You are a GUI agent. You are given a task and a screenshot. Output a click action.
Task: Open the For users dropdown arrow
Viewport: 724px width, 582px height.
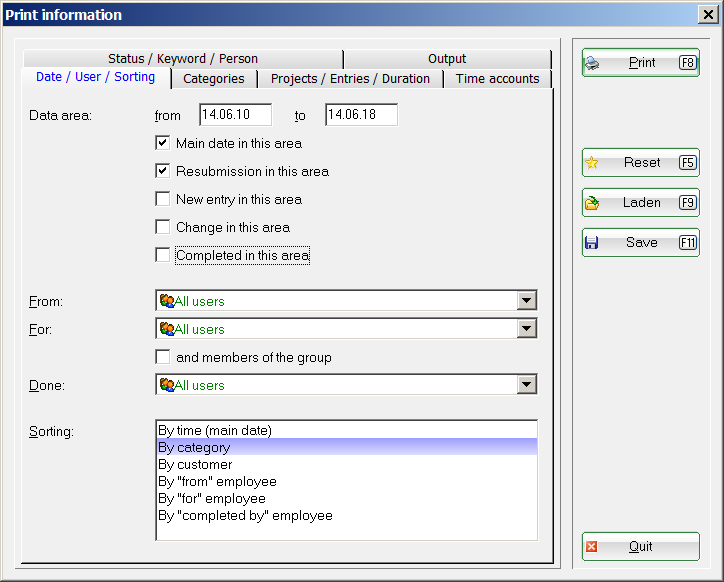click(x=526, y=329)
